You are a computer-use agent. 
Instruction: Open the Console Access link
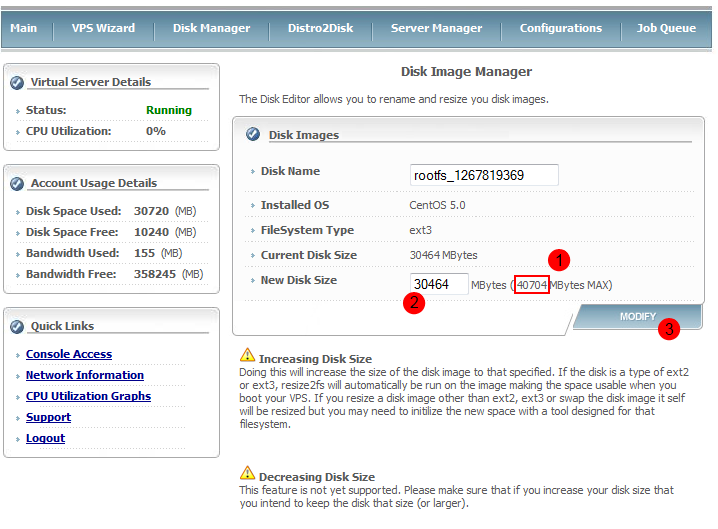click(x=69, y=354)
